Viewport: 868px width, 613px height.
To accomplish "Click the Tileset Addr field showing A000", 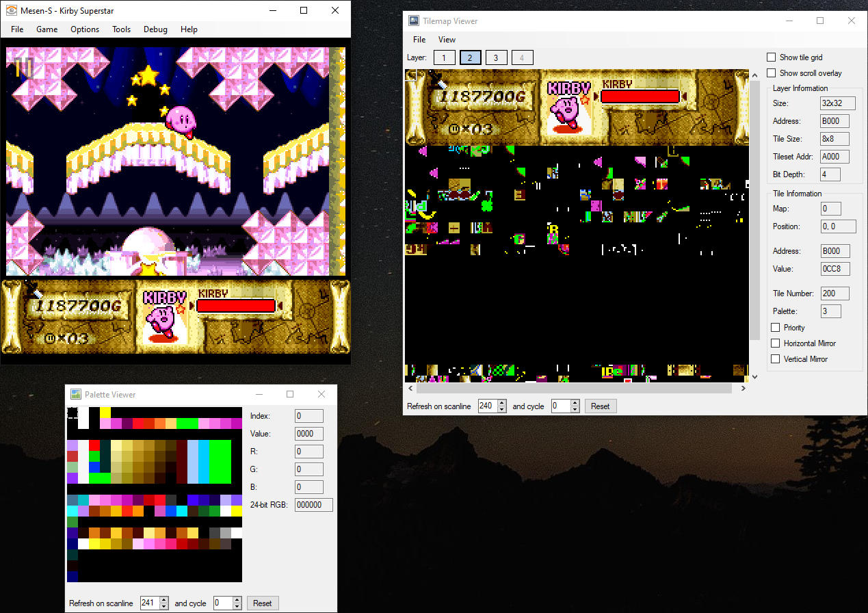I will pyautogui.click(x=835, y=157).
